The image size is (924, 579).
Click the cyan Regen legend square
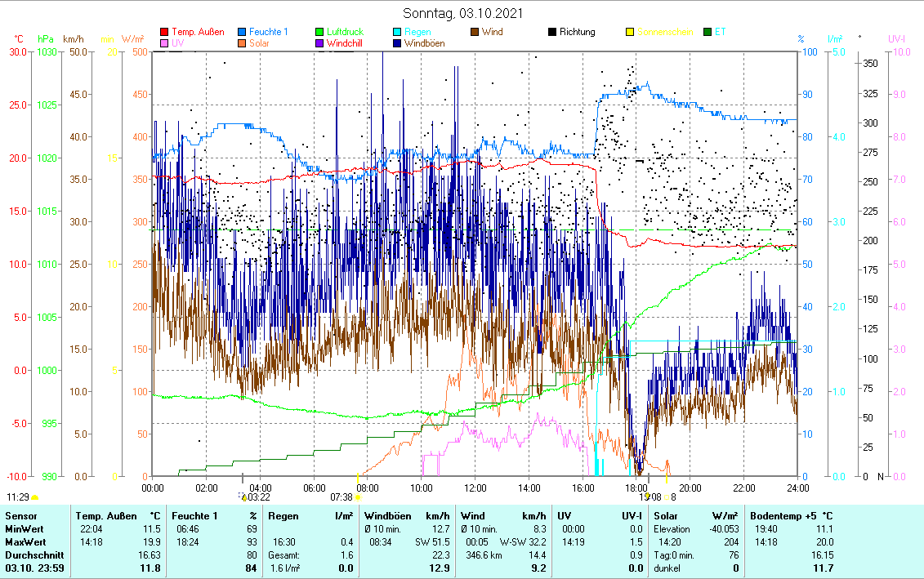(398, 33)
